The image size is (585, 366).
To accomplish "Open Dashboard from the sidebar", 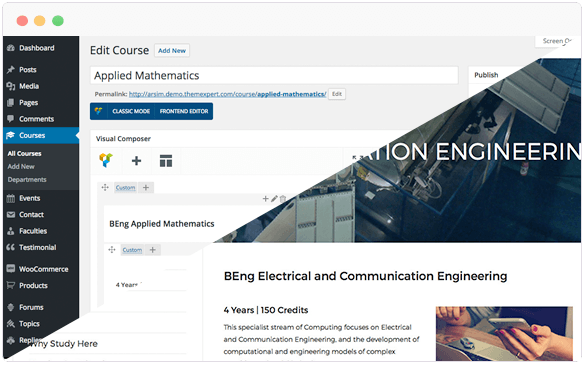I will pos(37,48).
